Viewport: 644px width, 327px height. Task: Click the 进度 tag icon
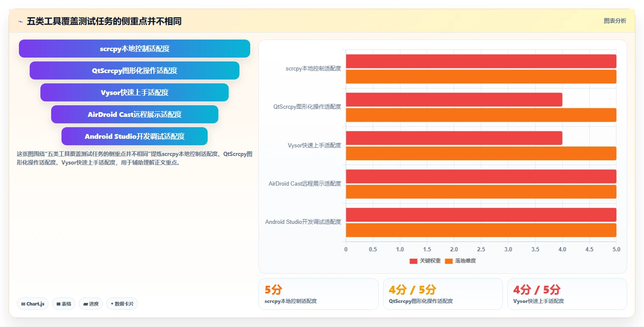tap(86, 304)
